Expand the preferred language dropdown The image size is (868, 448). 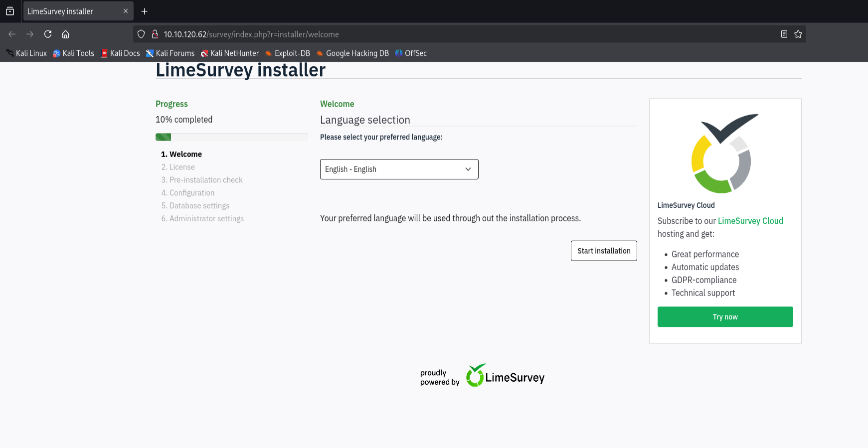(x=399, y=169)
